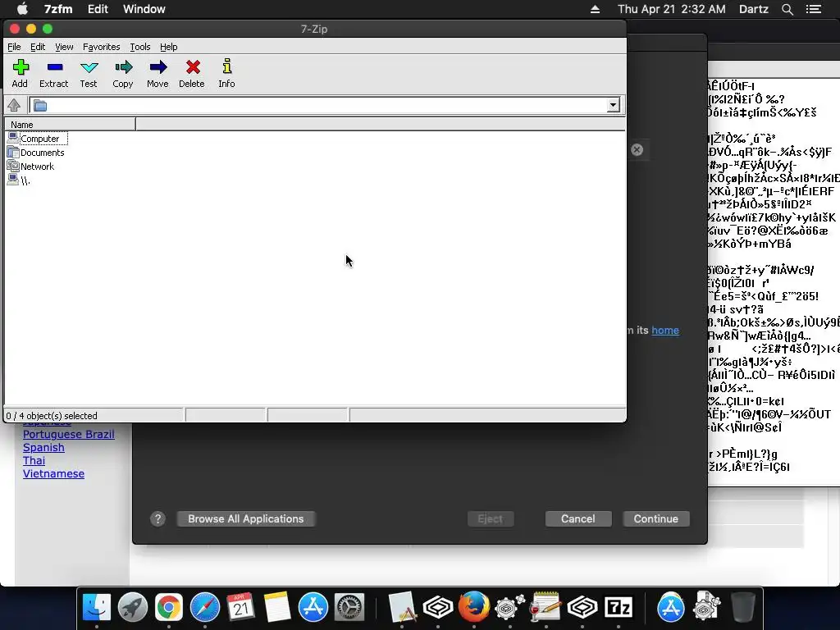840x630 pixels.
Task: Click the Spotlight search icon
Action: [x=787, y=9]
